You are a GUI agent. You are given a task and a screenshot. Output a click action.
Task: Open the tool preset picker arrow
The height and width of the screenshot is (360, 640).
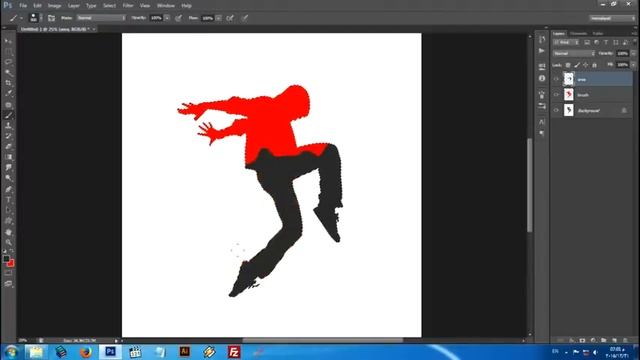21,18
